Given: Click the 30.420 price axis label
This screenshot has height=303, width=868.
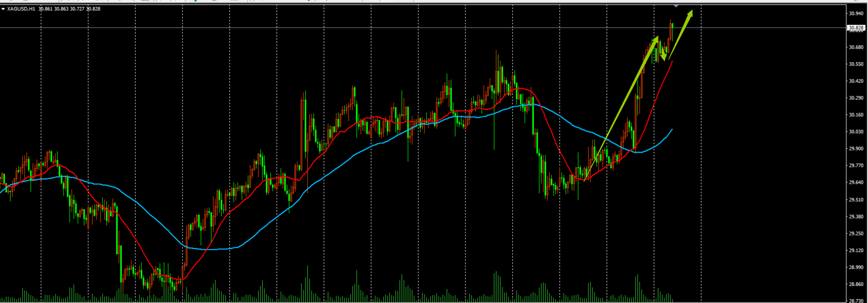Looking at the screenshot, I should point(856,81).
